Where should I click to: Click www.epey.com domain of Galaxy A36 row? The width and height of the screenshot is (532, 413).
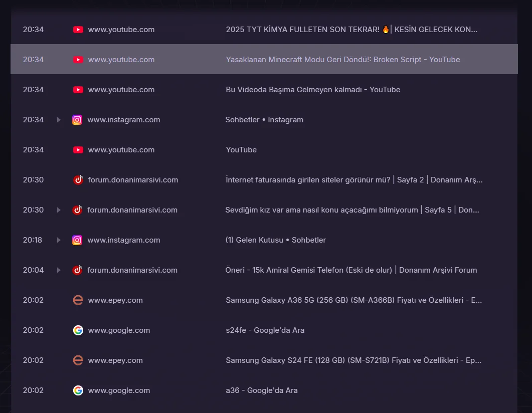tap(115, 300)
